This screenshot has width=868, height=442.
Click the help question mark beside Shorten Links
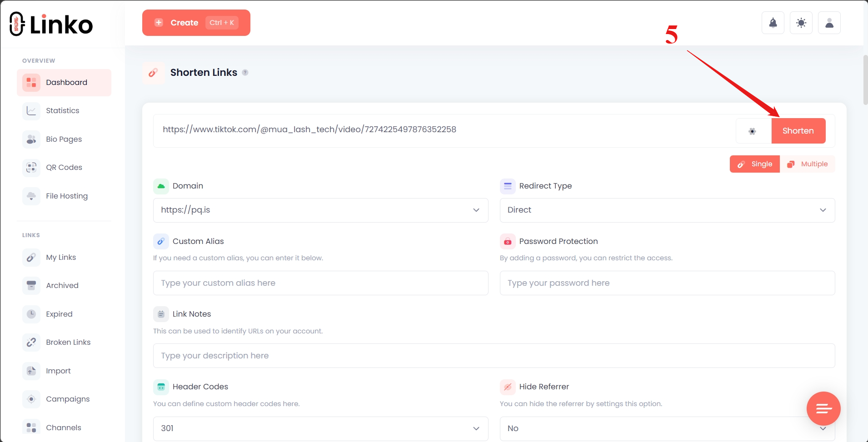[x=245, y=73]
